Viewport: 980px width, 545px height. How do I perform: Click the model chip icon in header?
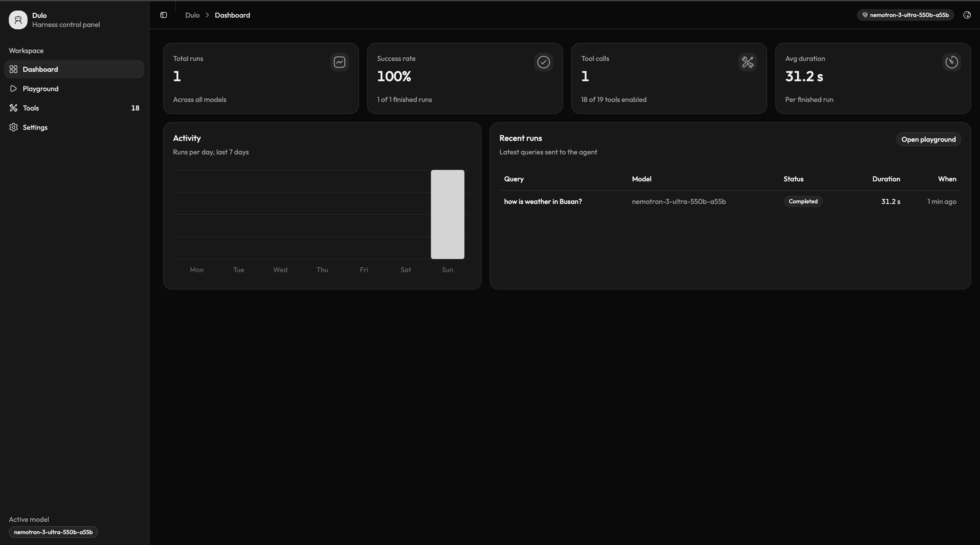click(865, 15)
